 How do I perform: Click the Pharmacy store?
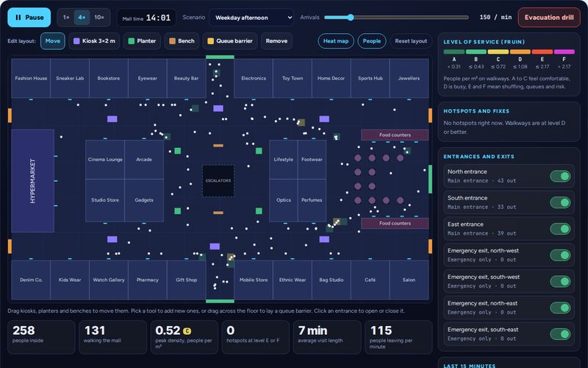[148, 280]
